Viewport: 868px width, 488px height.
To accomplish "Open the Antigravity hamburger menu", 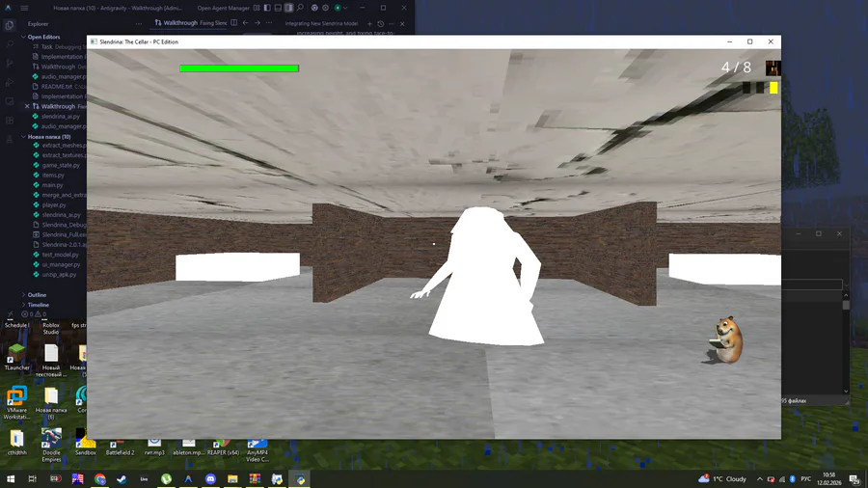I will point(24,9).
